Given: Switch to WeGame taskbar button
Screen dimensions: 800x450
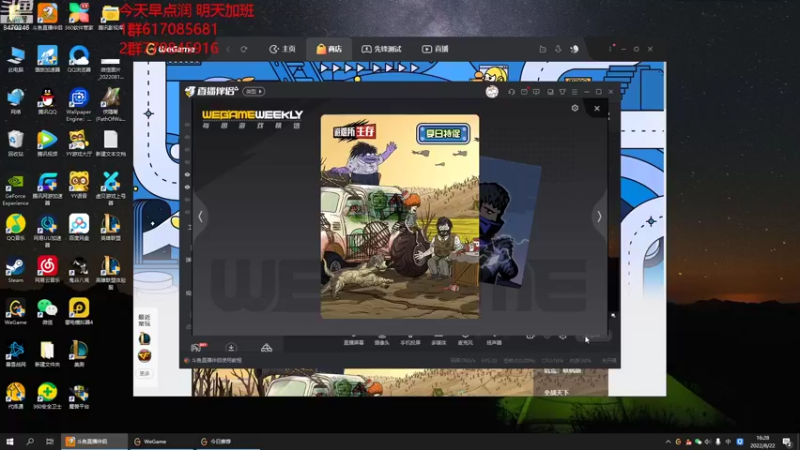Looking at the screenshot, I should coord(161,441).
